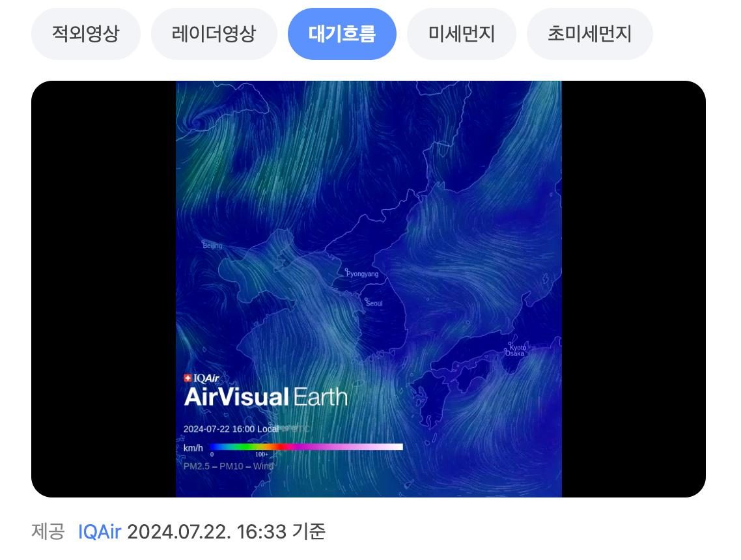741x560 pixels.
Task: Click the Seoul city label
Action: pos(374,303)
